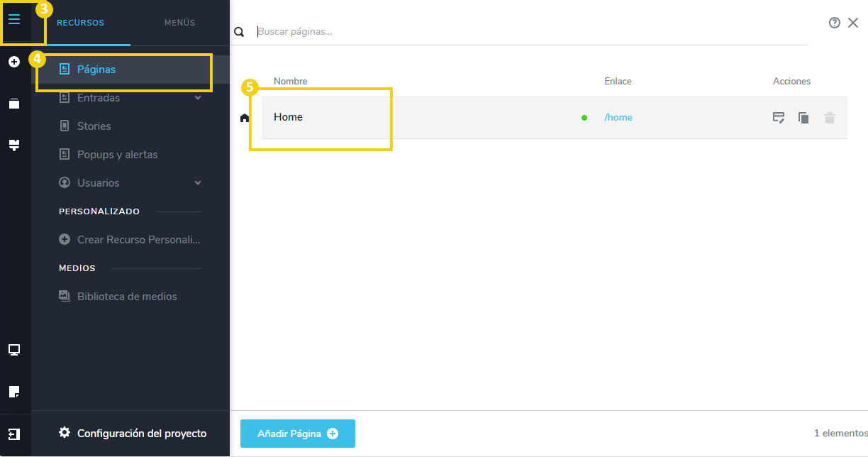Click the exit icon at sidebar bottom
868x457 pixels.
coord(14,434)
